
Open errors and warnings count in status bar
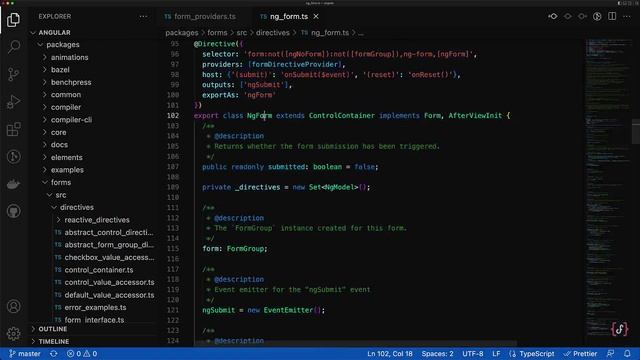[x=82, y=353]
